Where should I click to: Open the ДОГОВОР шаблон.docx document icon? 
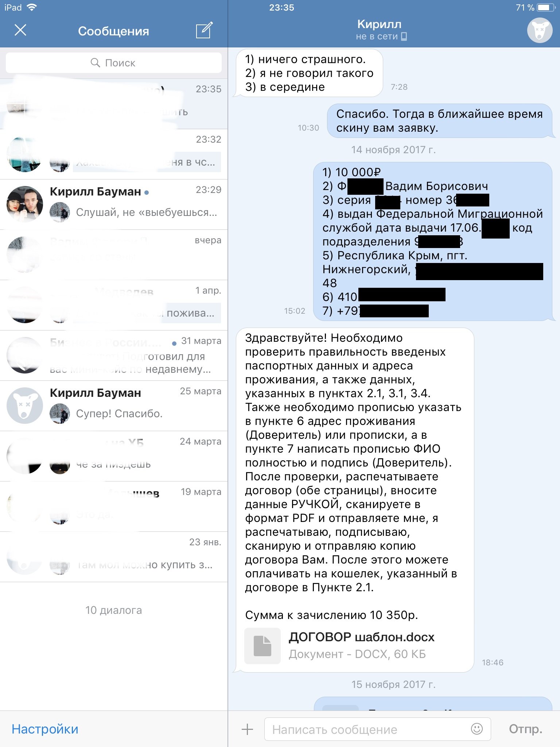click(x=262, y=646)
